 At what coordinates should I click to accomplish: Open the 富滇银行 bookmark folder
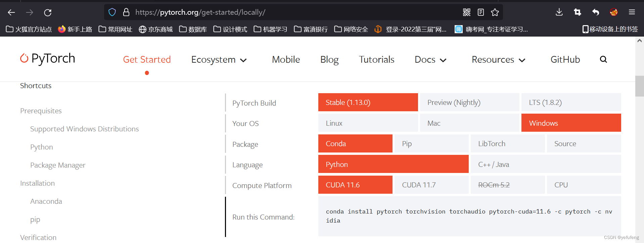coord(311,29)
